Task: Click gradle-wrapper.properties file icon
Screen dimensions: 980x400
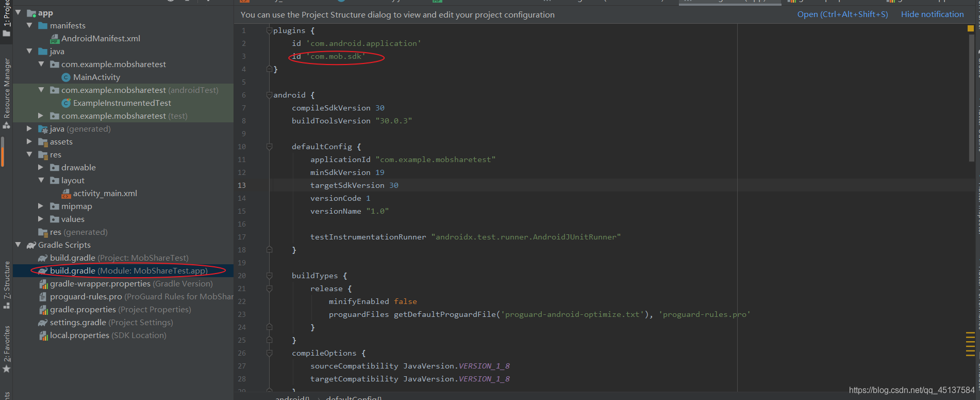Action: (x=43, y=284)
